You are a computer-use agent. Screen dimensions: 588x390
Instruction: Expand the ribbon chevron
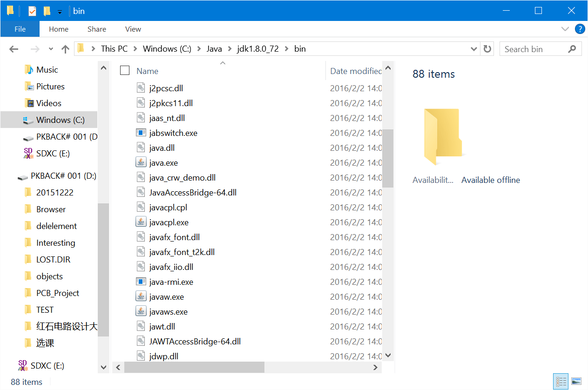[x=565, y=29]
